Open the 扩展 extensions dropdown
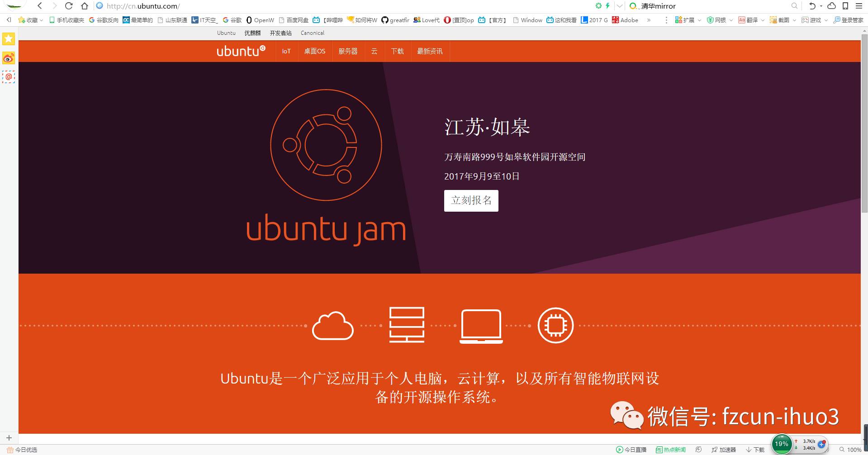Image resolution: width=868 pixels, height=455 pixels. (x=688, y=20)
